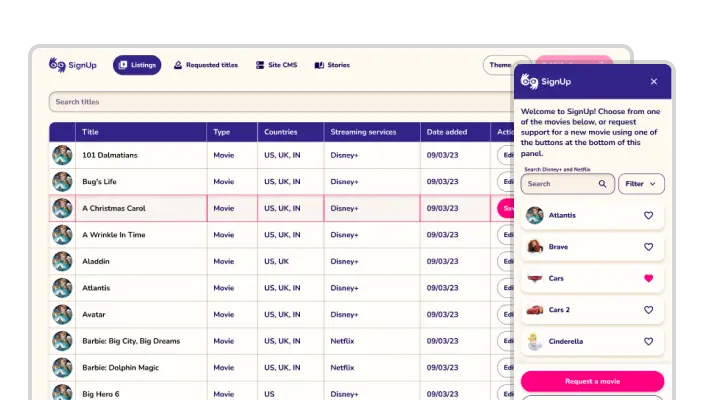Click US, UK countries cell for Aladdin
Viewport: 704px width, 400px height.
[290, 261]
